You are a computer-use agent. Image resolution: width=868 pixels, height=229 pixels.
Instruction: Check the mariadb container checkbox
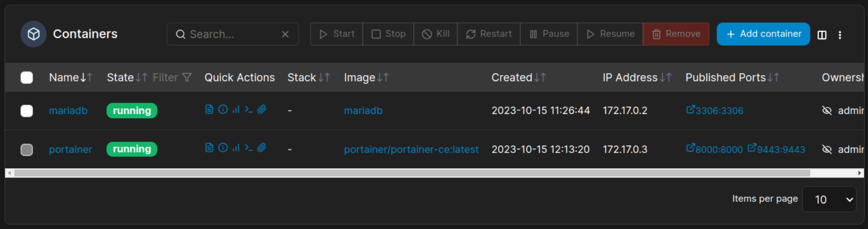click(x=27, y=111)
